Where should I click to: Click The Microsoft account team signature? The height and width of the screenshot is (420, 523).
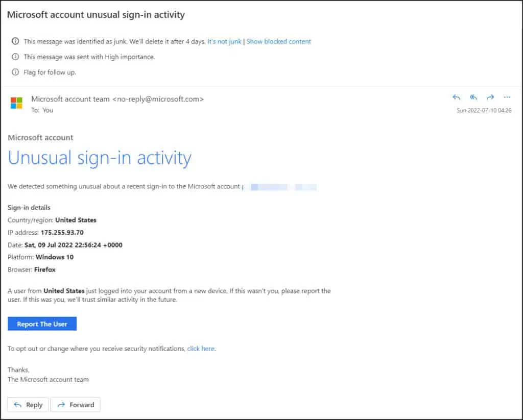48,379
